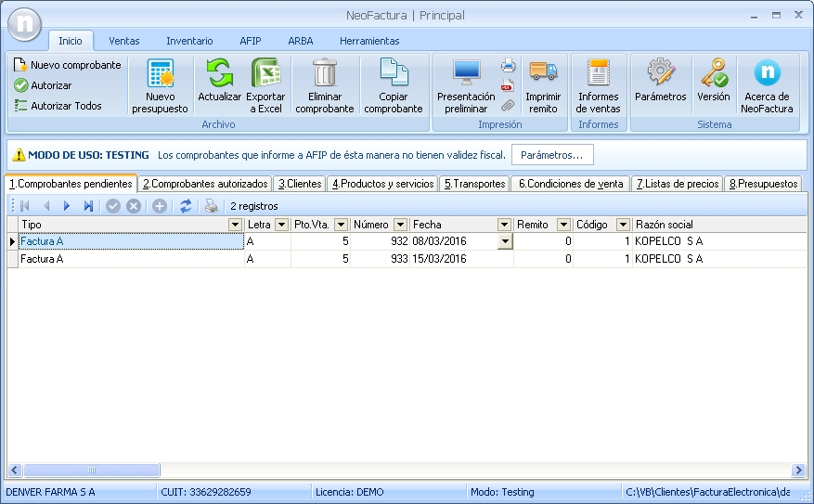
Task: Switch to the Ventas ribbon tab
Action: (x=124, y=41)
